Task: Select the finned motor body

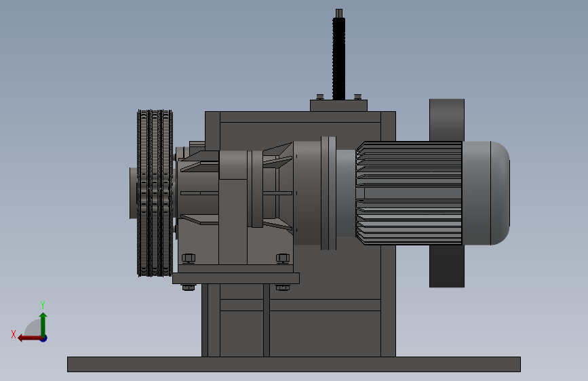Action: (x=409, y=193)
